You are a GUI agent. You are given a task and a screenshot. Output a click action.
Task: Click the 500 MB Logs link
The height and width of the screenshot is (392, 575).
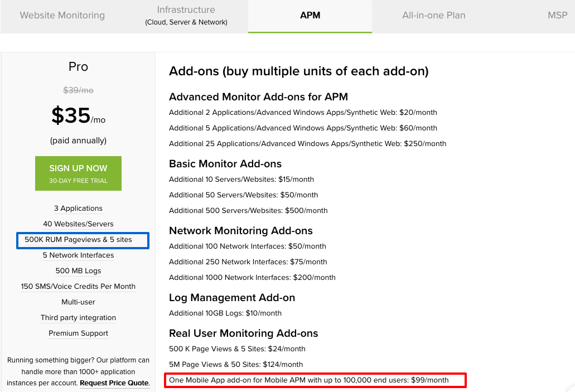pos(78,270)
